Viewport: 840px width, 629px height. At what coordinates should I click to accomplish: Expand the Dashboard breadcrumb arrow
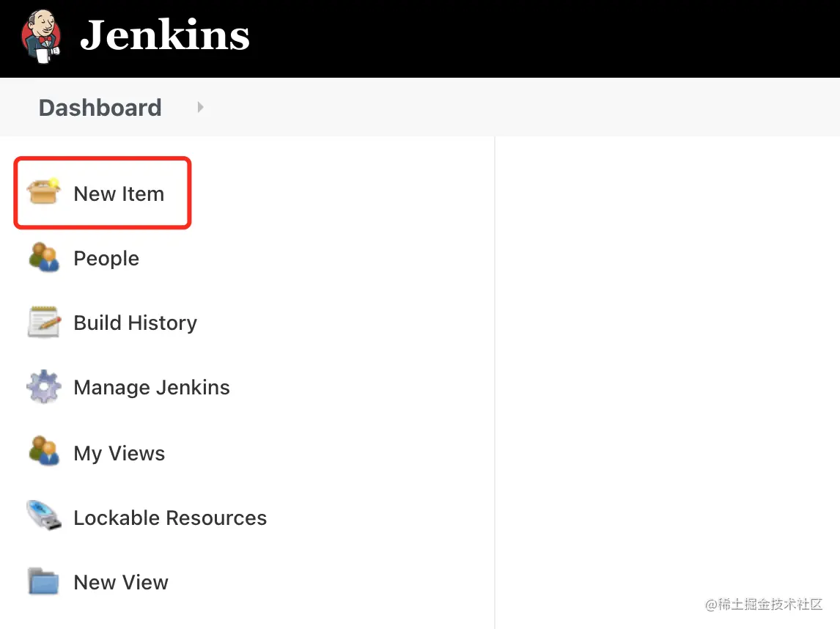[200, 108]
